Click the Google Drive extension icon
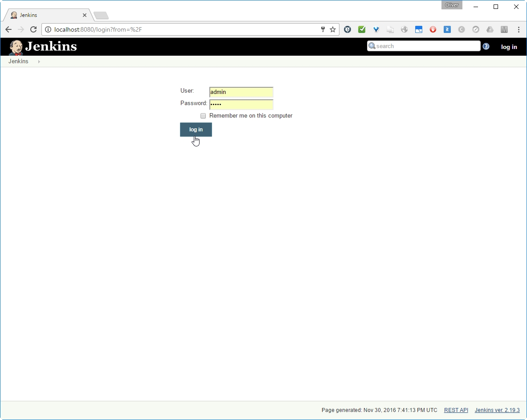The height and width of the screenshot is (420, 527). click(x=490, y=29)
